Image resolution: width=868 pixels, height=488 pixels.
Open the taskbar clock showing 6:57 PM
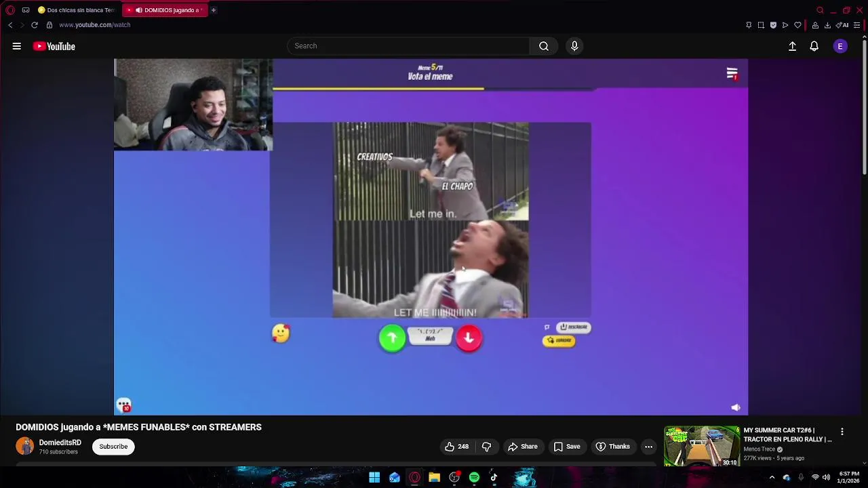(x=849, y=477)
